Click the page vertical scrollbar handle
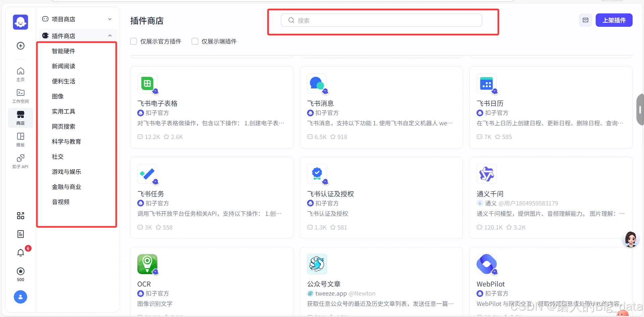 (x=640, y=110)
